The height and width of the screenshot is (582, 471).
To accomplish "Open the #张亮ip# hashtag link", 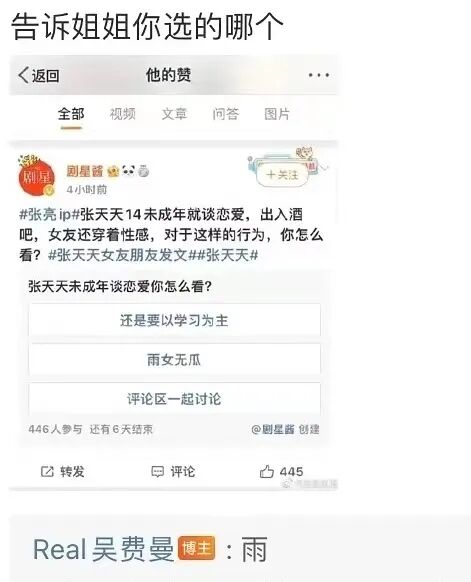I will [x=50, y=215].
